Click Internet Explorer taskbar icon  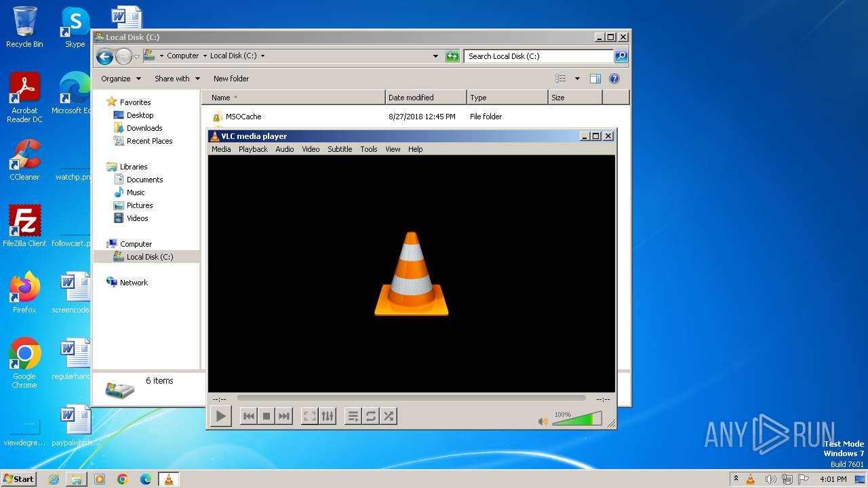pos(54,479)
